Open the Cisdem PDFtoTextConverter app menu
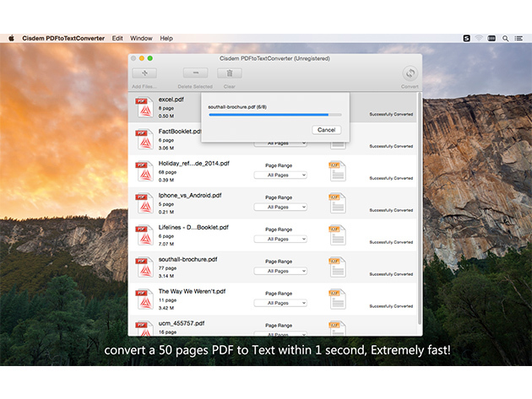This screenshot has width=532, height=399. (63, 38)
